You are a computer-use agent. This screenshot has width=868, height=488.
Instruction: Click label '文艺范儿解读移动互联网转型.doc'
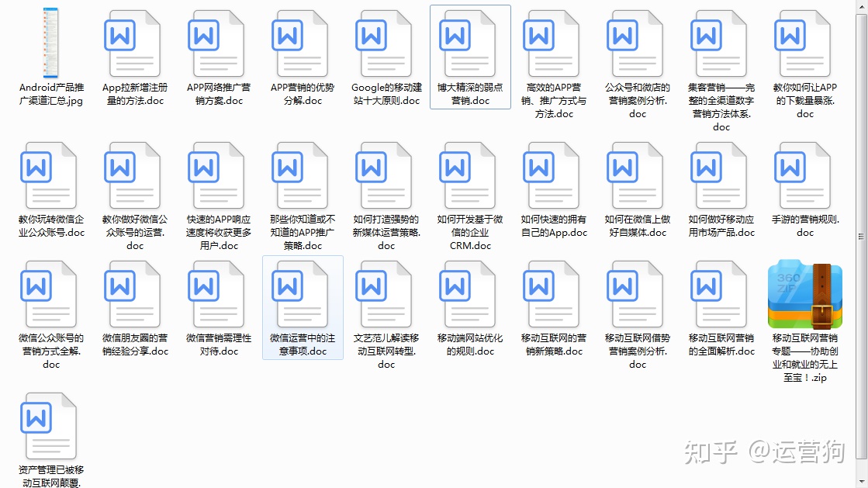(x=386, y=351)
